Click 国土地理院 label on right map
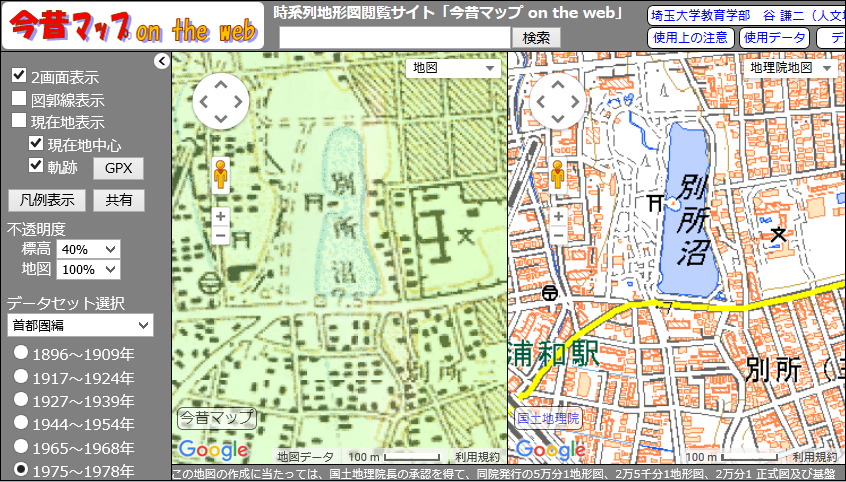 (x=549, y=418)
